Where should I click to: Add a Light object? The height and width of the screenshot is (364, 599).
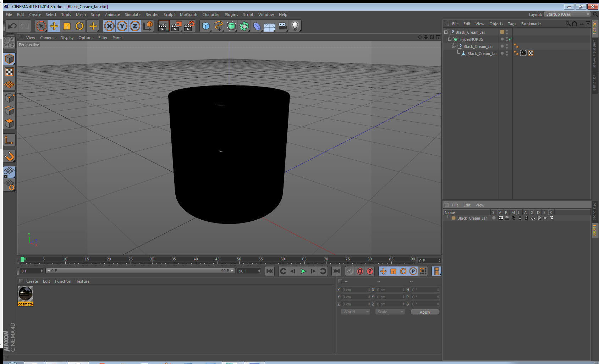295,26
